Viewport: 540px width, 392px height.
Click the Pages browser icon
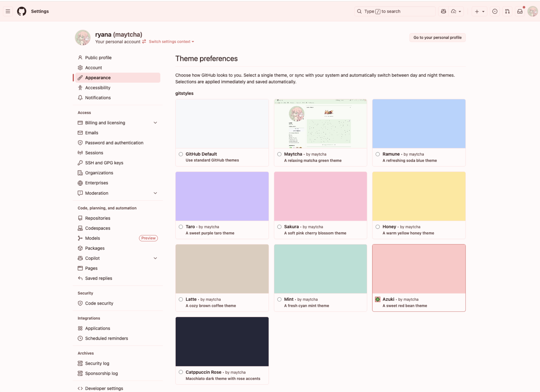click(x=80, y=268)
